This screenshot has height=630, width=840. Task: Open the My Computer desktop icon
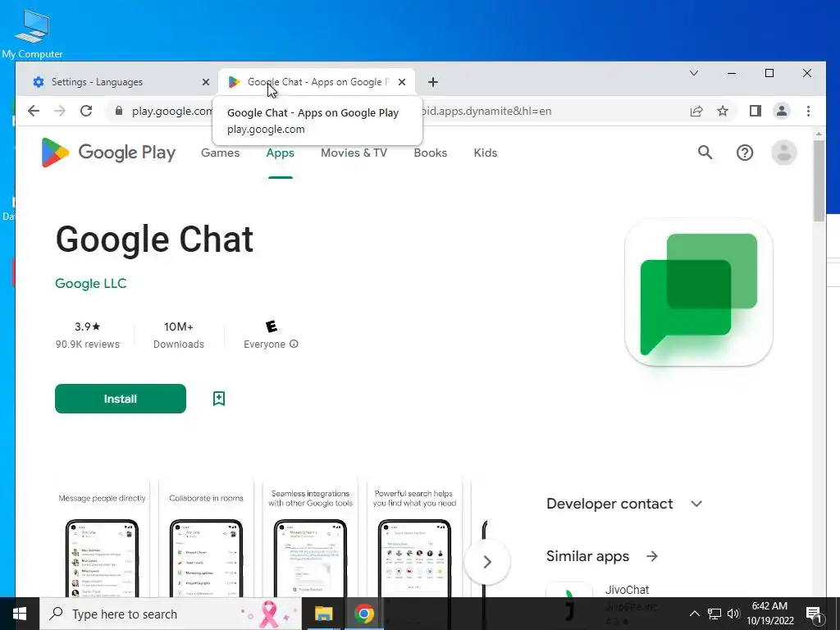click(32, 34)
